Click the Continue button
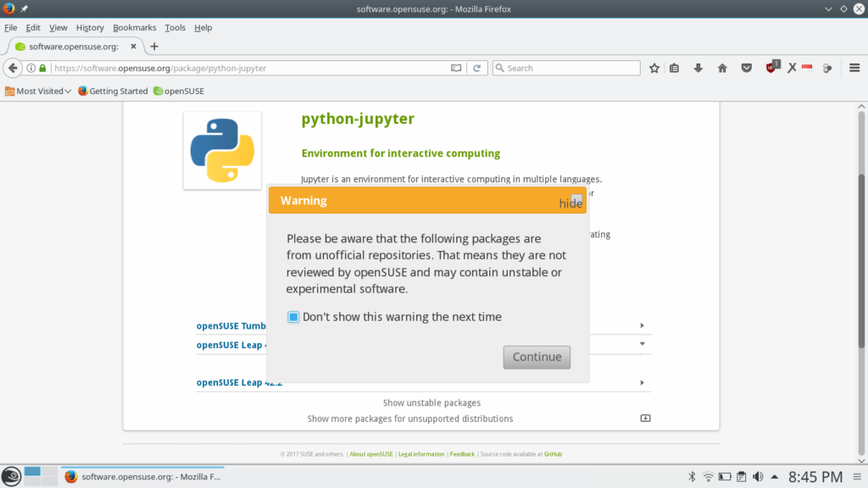The image size is (868, 488). click(537, 357)
